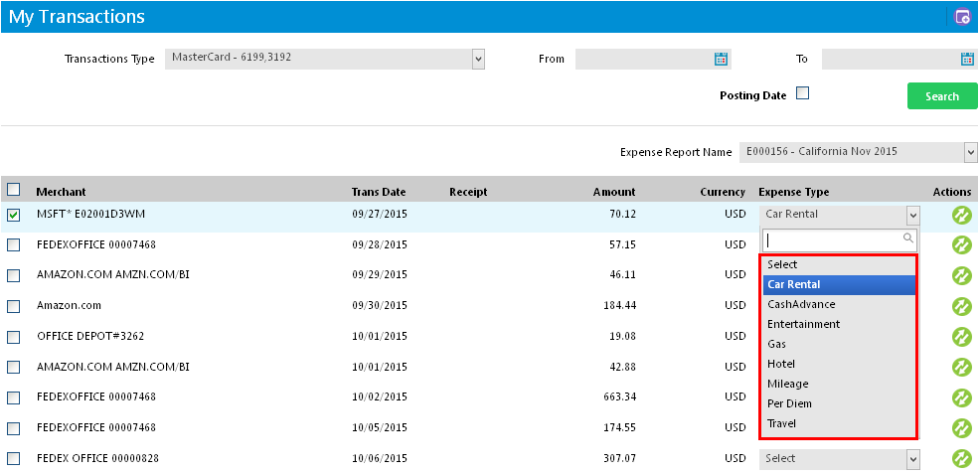This screenshot has width=980, height=474.
Task: Click the 663.34 amount cell
Action: 617,397
